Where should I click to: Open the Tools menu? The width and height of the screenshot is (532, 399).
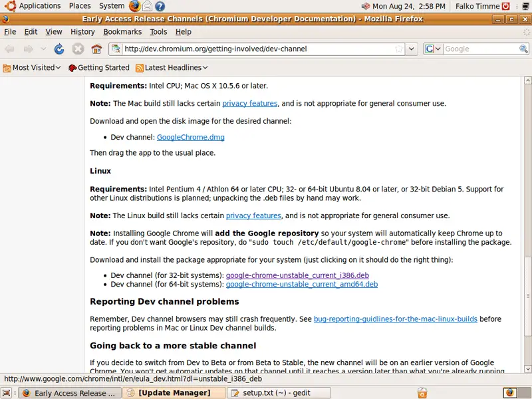[x=158, y=32]
